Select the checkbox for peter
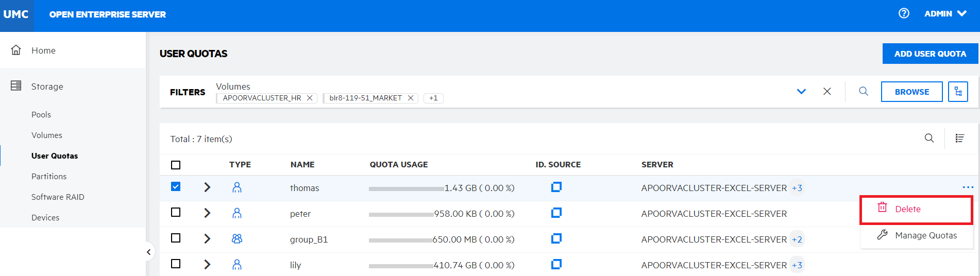 tap(176, 212)
